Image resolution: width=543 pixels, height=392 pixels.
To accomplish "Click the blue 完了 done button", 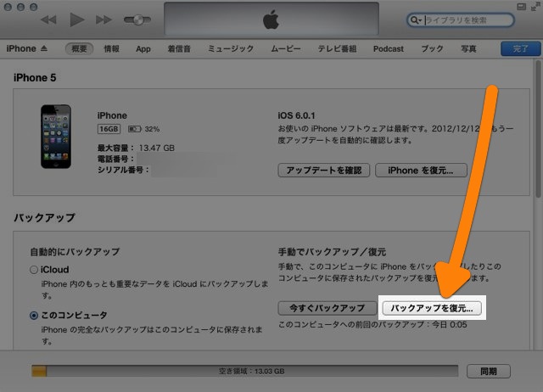I will click(x=520, y=49).
